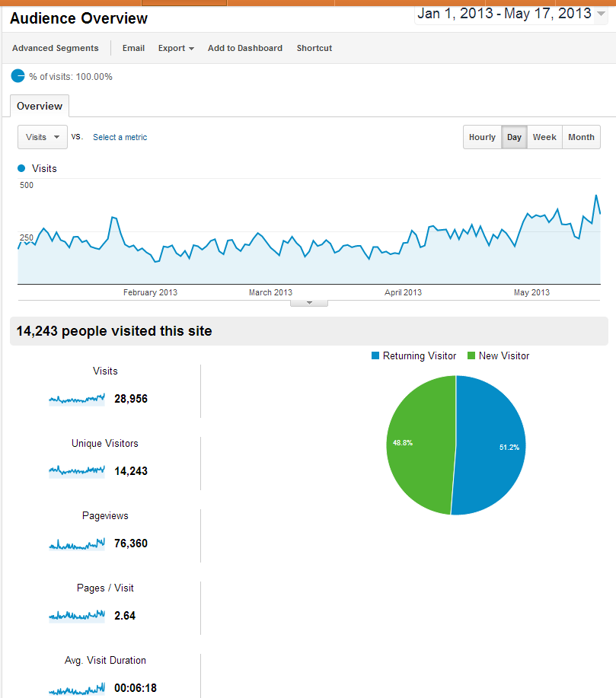The width and height of the screenshot is (616, 698).
Task: Click the Email action in the toolbar
Action: click(133, 48)
